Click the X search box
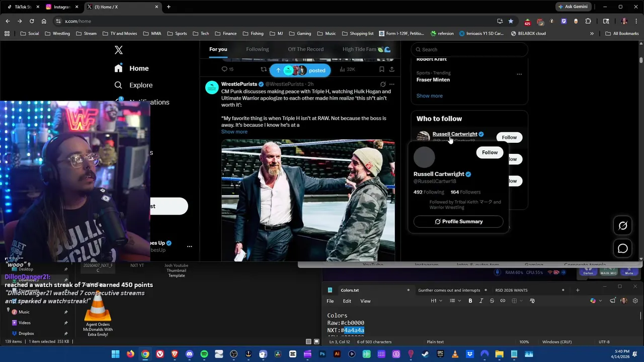The image size is (644, 362). (x=469, y=49)
